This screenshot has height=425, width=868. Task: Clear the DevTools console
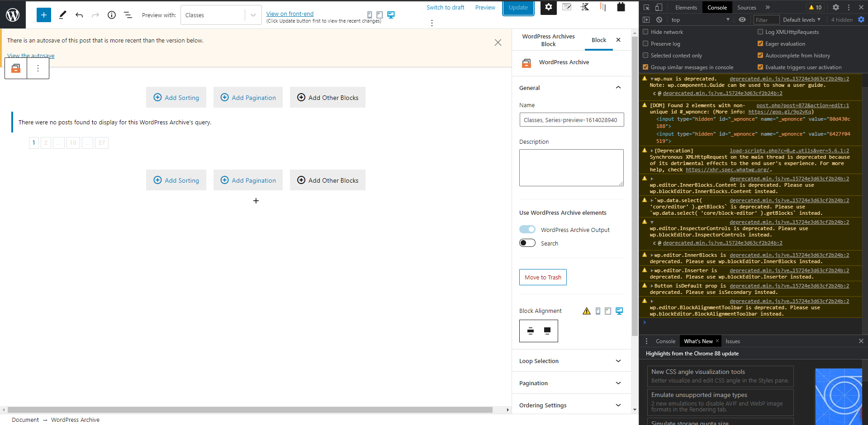click(x=659, y=20)
